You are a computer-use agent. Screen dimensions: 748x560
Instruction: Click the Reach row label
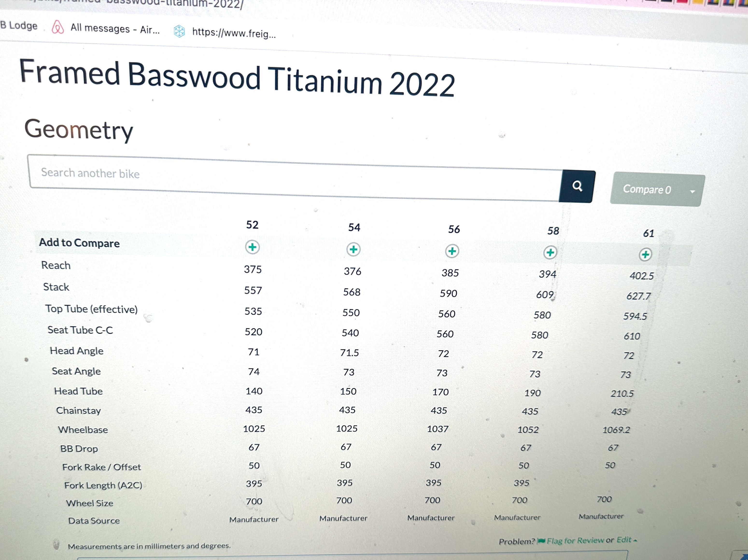point(56,265)
